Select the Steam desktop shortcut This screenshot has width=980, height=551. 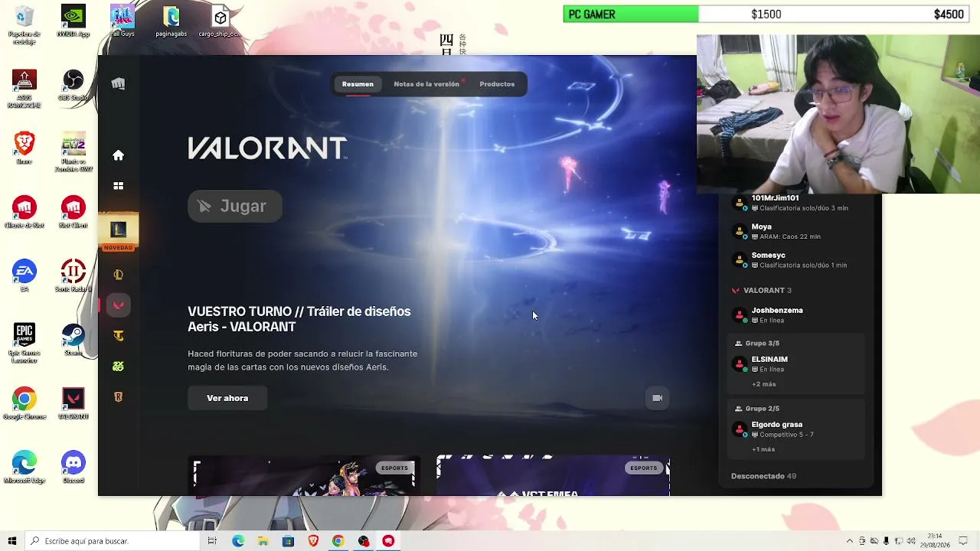click(73, 340)
